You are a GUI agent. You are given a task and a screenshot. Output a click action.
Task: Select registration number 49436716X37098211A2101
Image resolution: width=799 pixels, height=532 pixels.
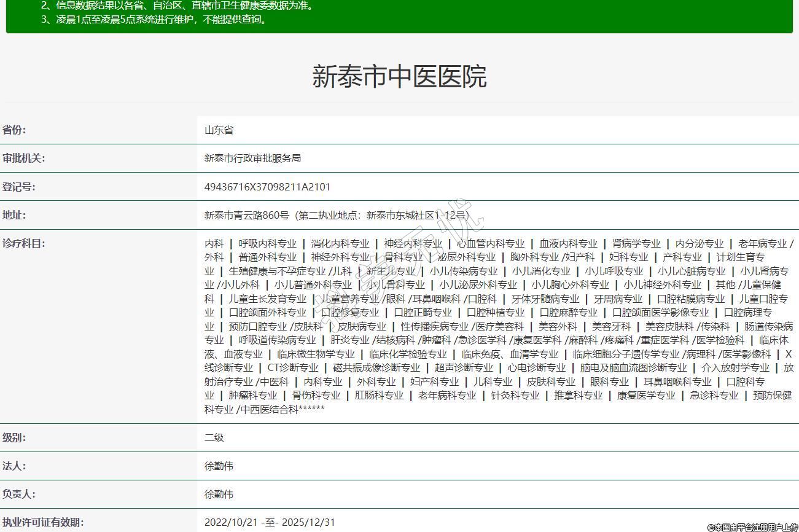pyautogui.click(x=267, y=187)
